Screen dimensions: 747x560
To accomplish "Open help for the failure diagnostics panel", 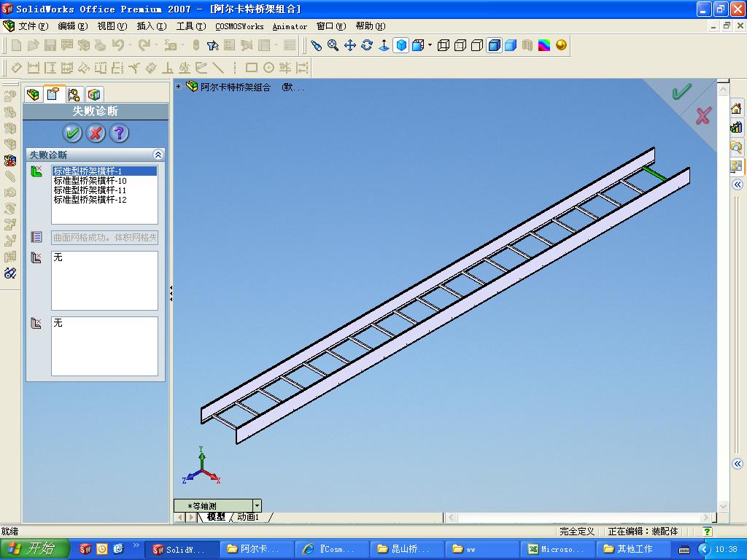I will [x=119, y=133].
